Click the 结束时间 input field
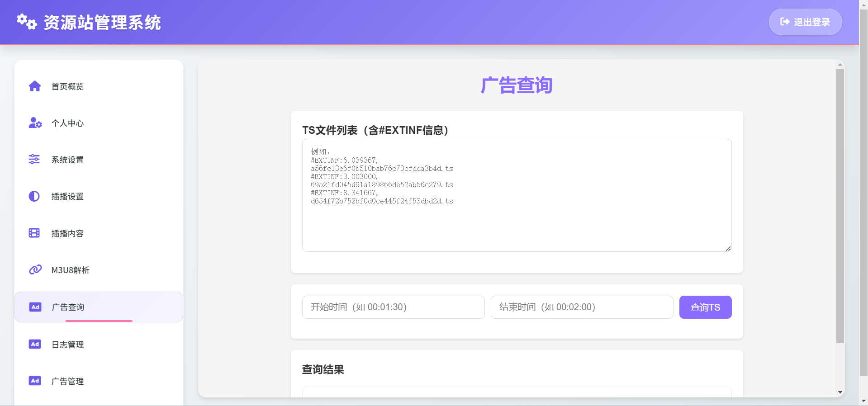868x406 pixels. (x=582, y=307)
